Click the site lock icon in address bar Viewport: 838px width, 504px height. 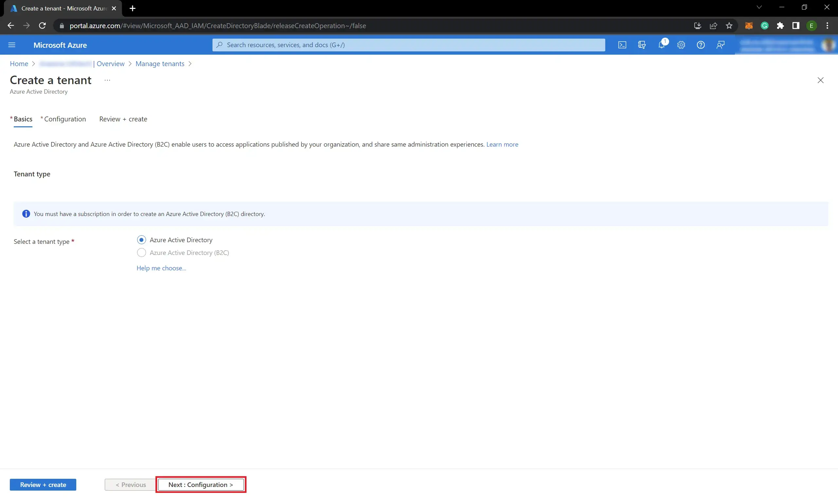(x=62, y=26)
